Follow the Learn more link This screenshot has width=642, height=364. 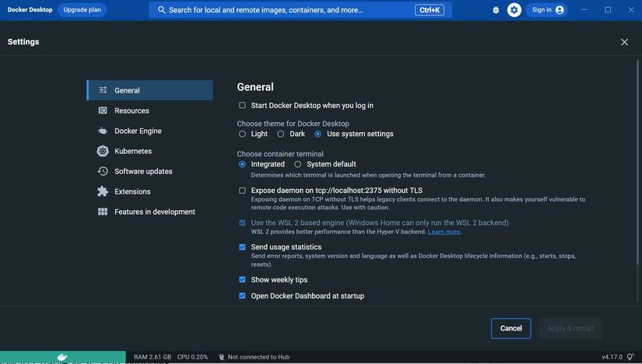444,232
